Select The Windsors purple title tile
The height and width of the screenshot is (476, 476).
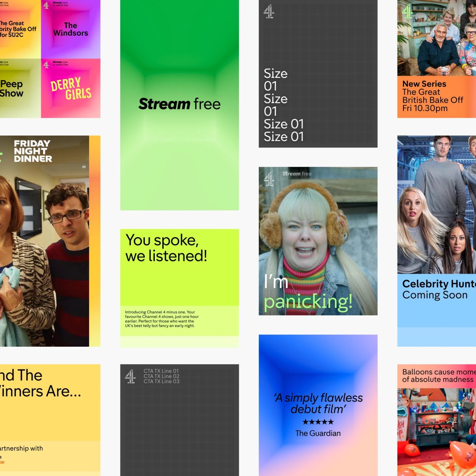point(71,29)
